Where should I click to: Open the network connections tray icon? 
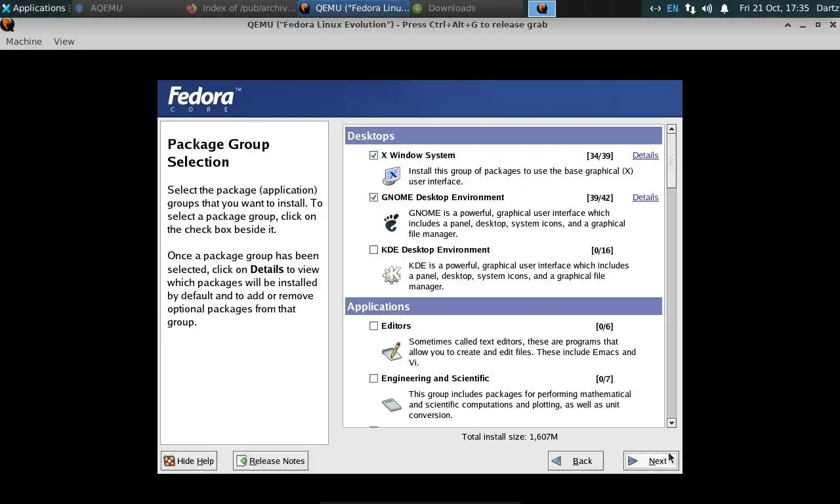(x=690, y=9)
